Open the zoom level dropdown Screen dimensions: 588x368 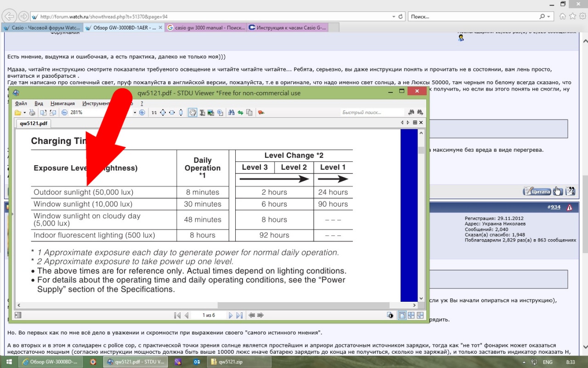pos(135,112)
